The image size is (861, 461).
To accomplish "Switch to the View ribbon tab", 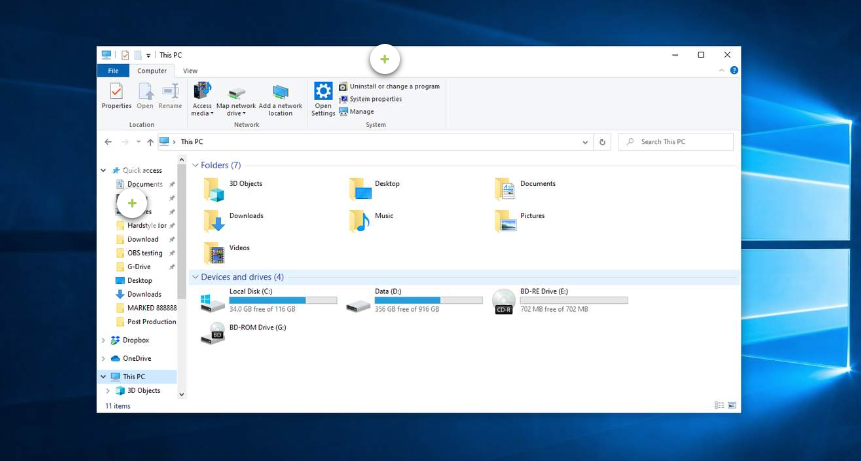I will click(190, 71).
